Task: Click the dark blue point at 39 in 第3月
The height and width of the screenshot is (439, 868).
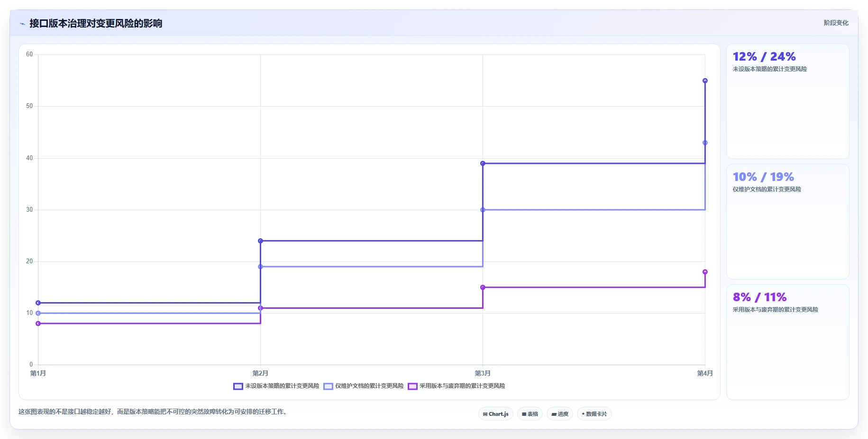Action: (x=483, y=163)
